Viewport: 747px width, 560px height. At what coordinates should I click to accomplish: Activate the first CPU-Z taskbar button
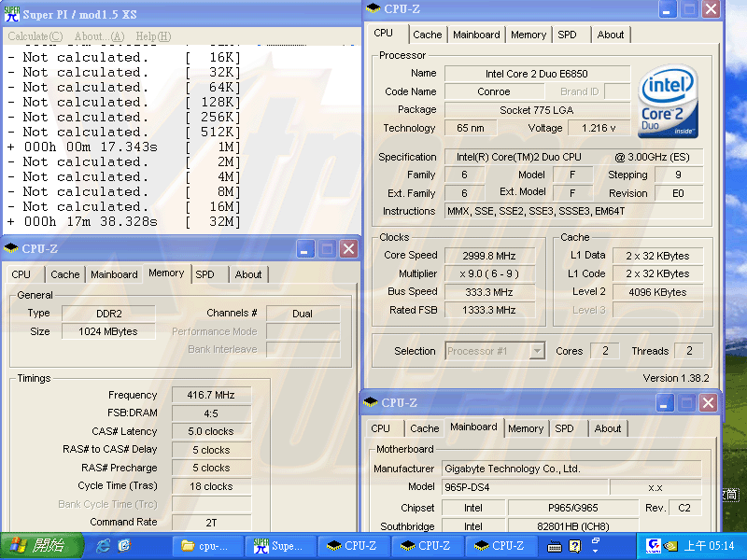(354, 546)
